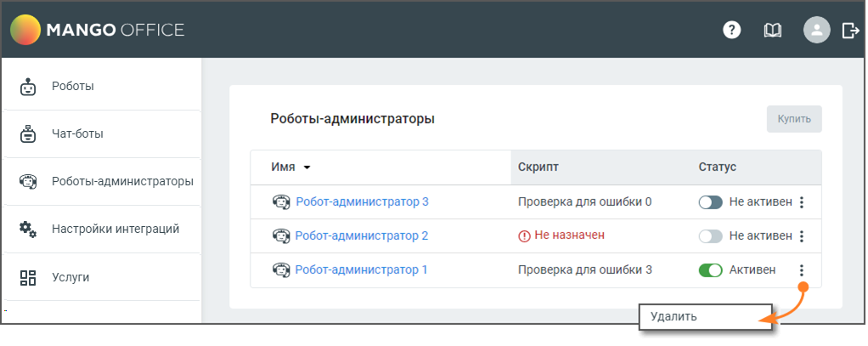The height and width of the screenshot is (346, 868).
Task: Open the three-dot menu for Робот-администратор 1
Action: pyautogui.click(x=802, y=270)
